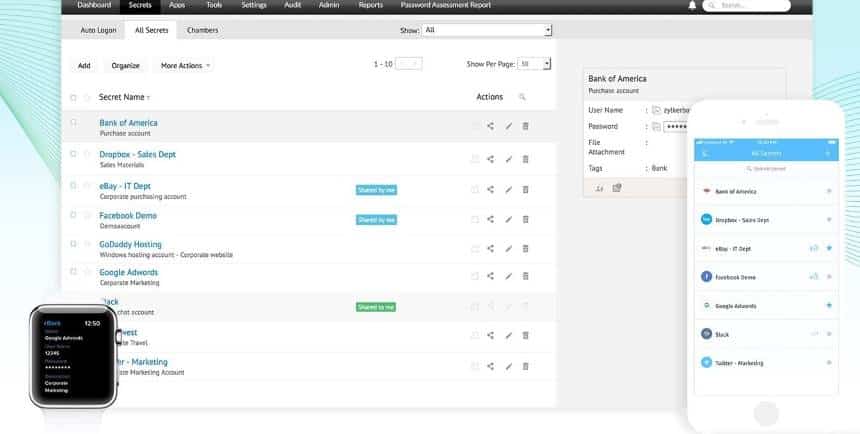This screenshot has height=434, width=860.
Task: Tap Twitter - Marketing on the phone
Action: click(x=766, y=363)
